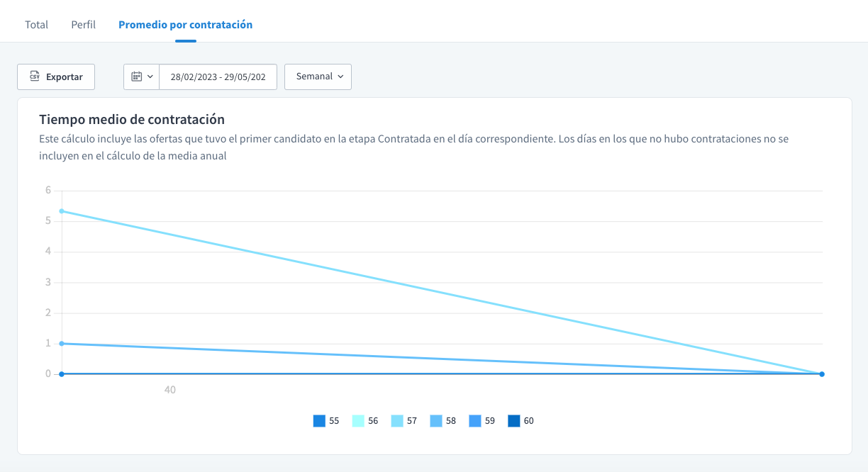This screenshot has height=472, width=868.
Task: Expand the calendar preset dropdown chevron
Action: tap(150, 77)
